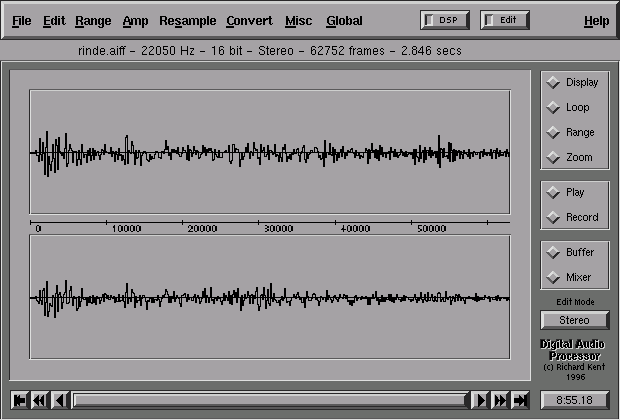Select the Zoom diamond option

553,158
